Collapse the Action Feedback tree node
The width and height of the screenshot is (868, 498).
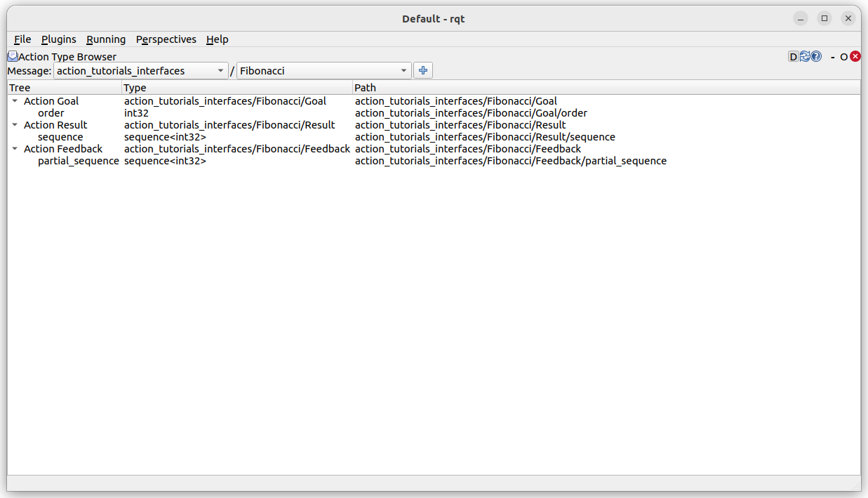point(15,149)
